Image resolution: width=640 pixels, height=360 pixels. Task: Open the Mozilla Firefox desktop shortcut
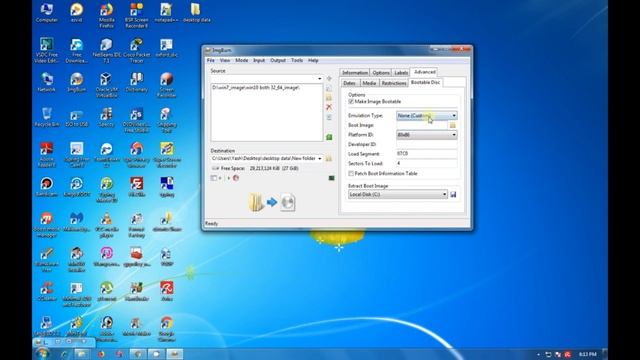coord(107,15)
